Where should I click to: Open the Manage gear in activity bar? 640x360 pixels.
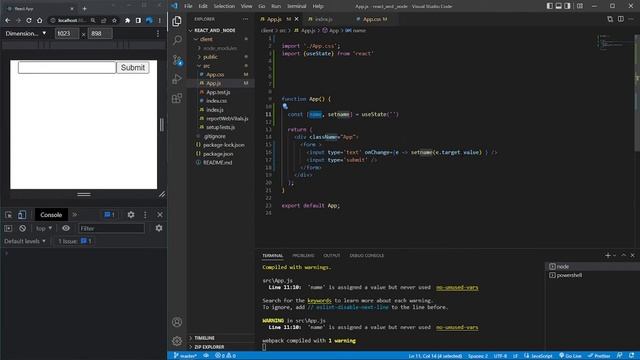177,340
